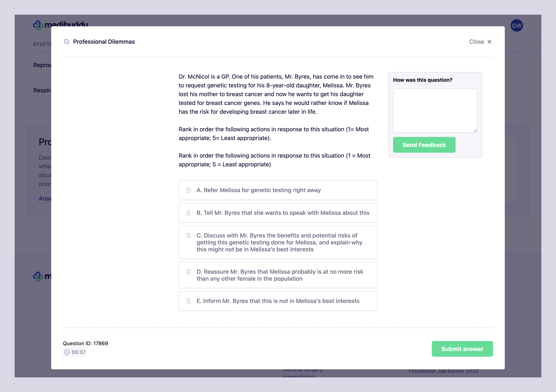Click the drag handle for option C
556x392 pixels.
(x=189, y=235)
